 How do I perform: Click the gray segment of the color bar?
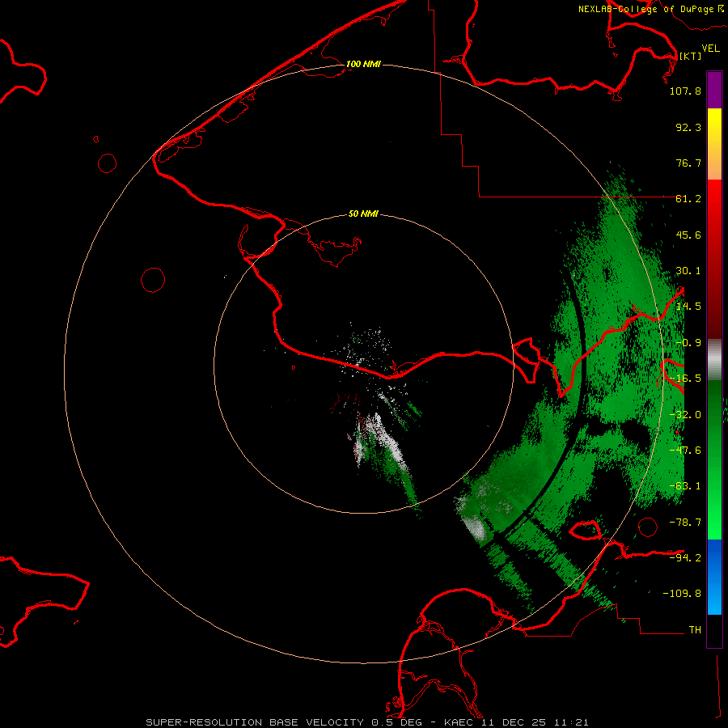click(x=714, y=360)
